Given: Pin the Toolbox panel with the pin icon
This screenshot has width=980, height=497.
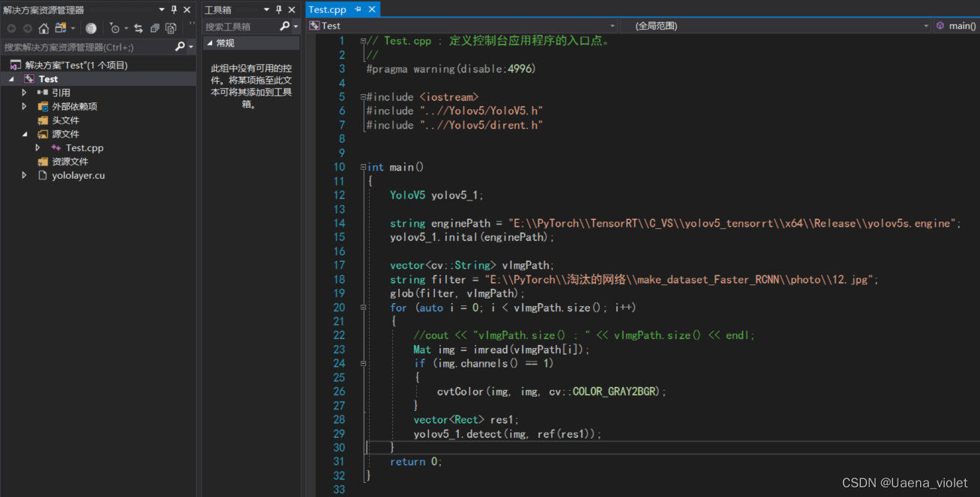Looking at the screenshot, I should (x=280, y=10).
